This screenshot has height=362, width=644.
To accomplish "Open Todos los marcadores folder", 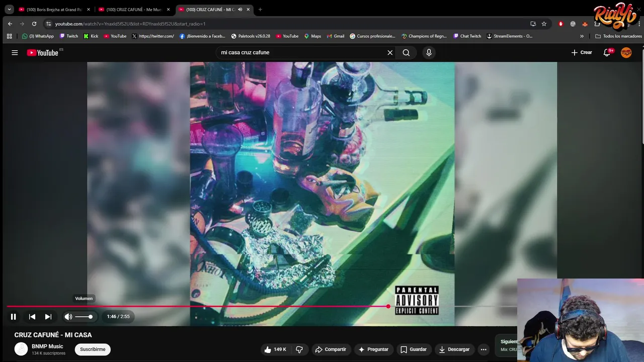I will [x=618, y=36].
